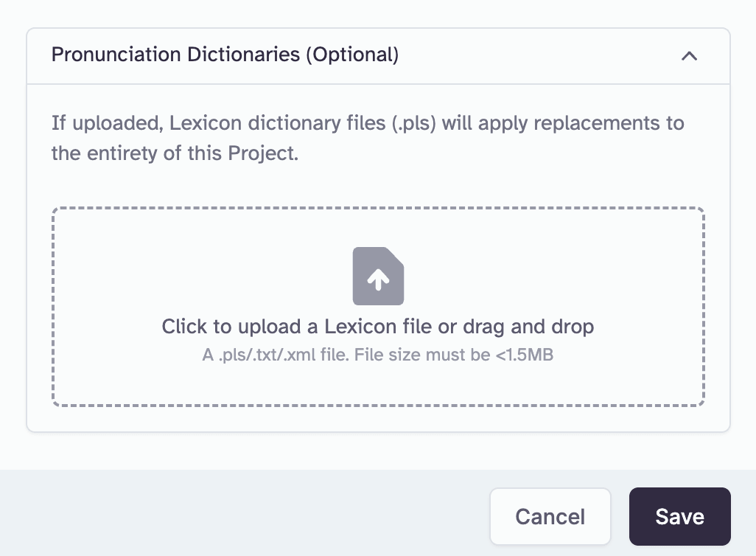Click the chevron next to Pronunciation Dictionaries
This screenshot has height=556, width=756.
(689, 55)
